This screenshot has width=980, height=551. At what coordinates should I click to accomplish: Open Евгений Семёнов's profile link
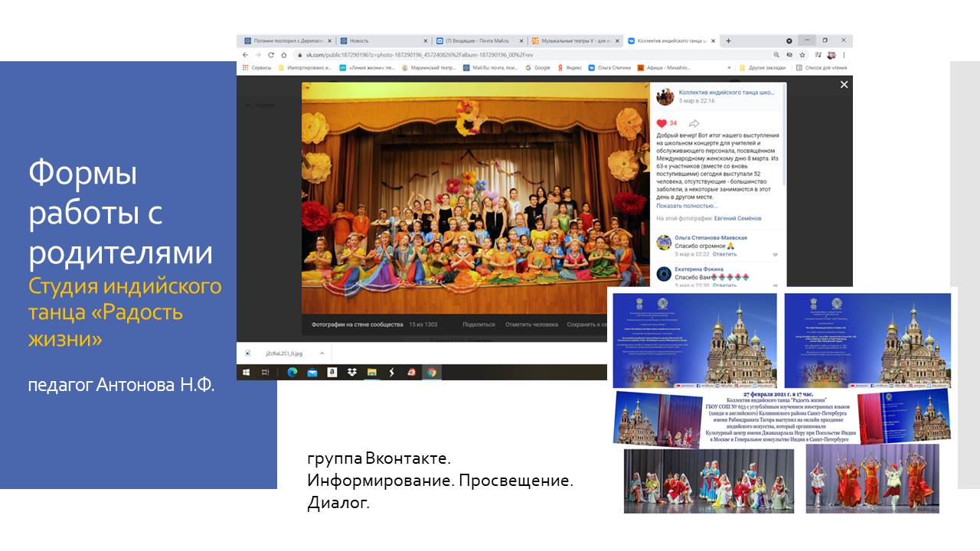[737, 218]
